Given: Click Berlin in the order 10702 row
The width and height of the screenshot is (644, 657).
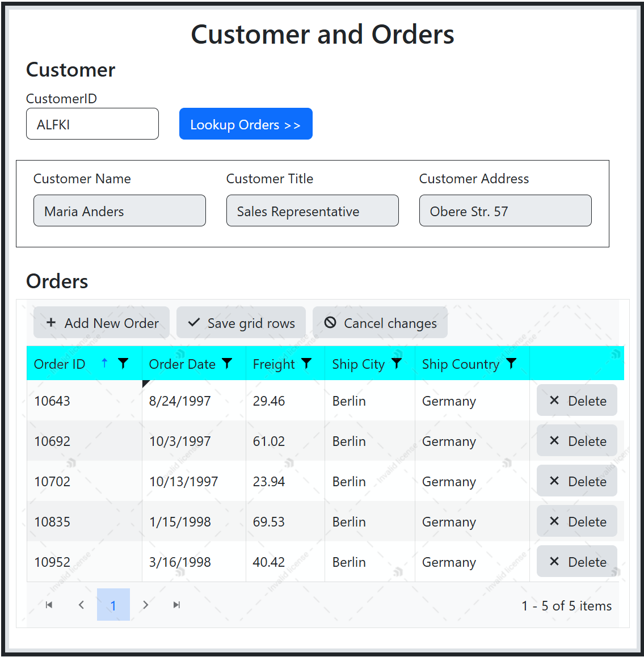Looking at the screenshot, I should 349,482.
